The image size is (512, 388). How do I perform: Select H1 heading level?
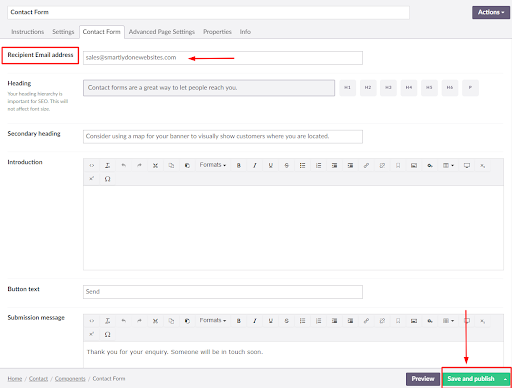tap(347, 88)
